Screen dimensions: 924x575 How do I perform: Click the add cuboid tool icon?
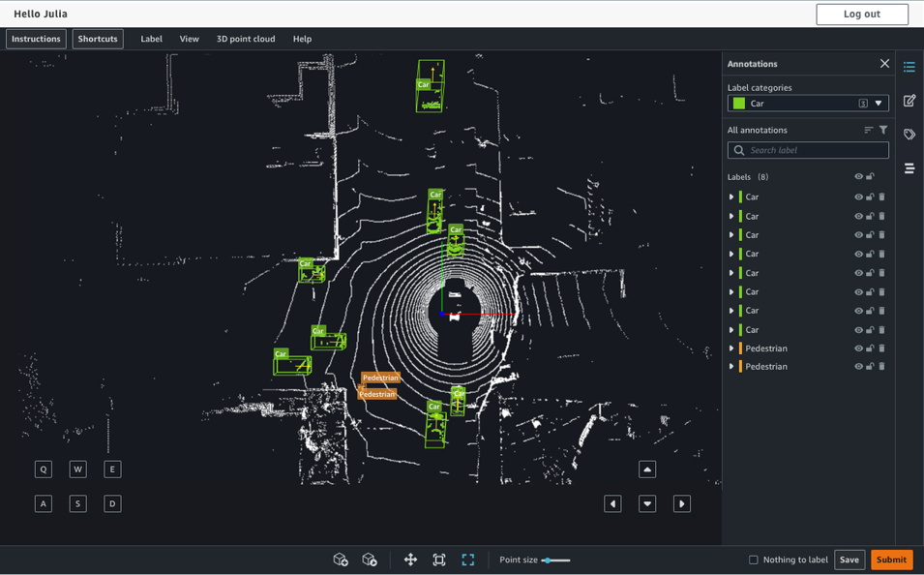341,560
